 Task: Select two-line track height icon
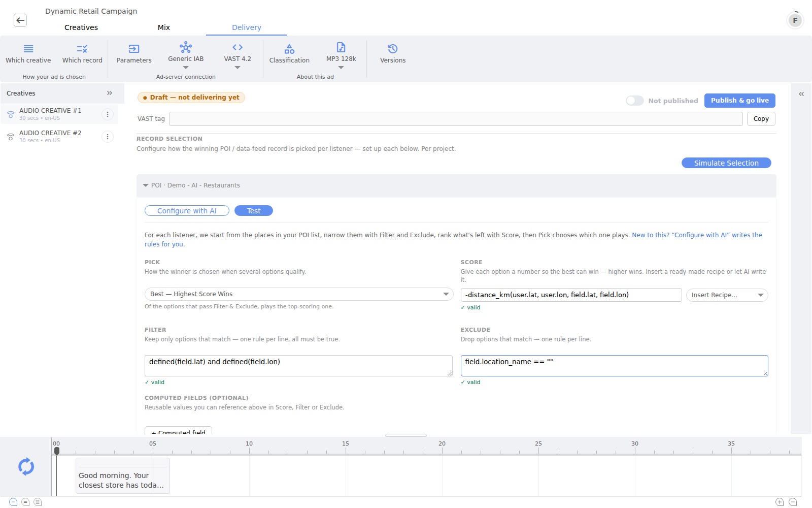coord(25,502)
